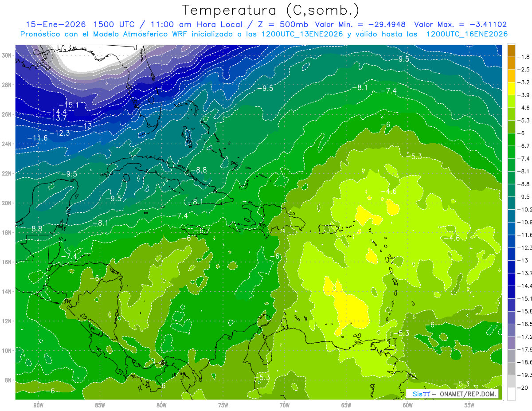Click the 85W longitude axis label
The height and width of the screenshot is (411, 532).
pos(100,406)
